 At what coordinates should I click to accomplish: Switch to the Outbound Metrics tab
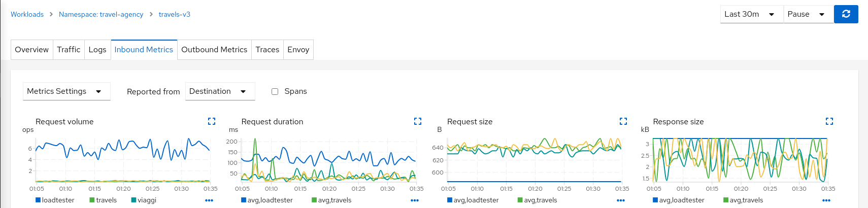214,50
